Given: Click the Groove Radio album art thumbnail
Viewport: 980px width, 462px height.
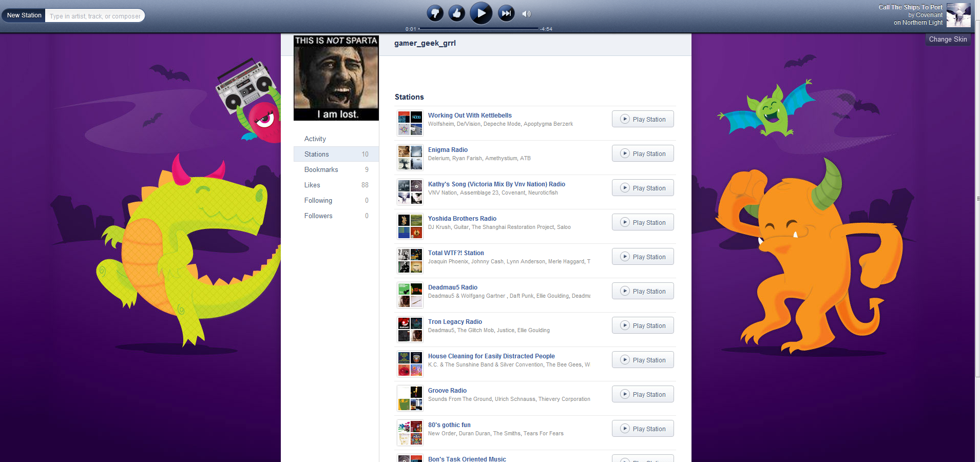Looking at the screenshot, I should click(410, 398).
